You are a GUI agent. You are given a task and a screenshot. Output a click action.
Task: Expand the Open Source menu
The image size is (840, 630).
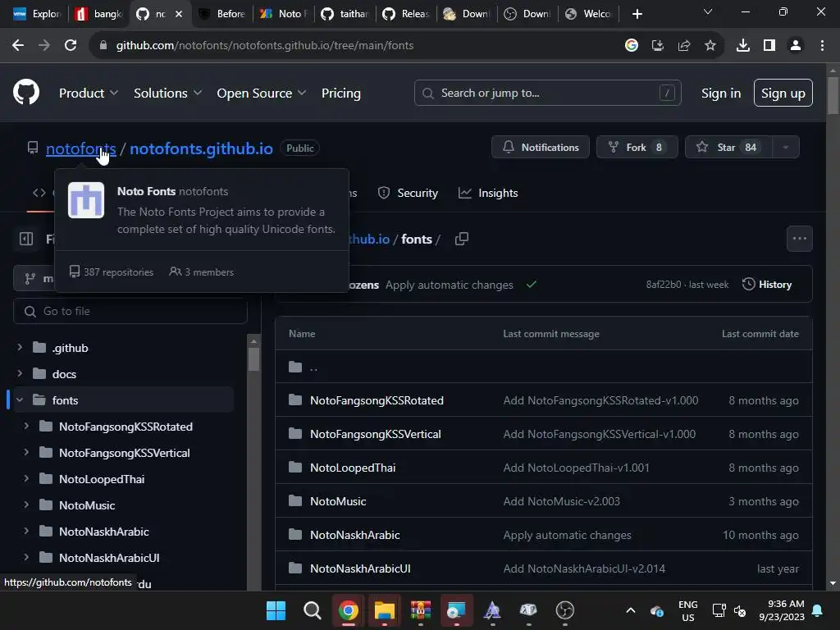tap(262, 94)
